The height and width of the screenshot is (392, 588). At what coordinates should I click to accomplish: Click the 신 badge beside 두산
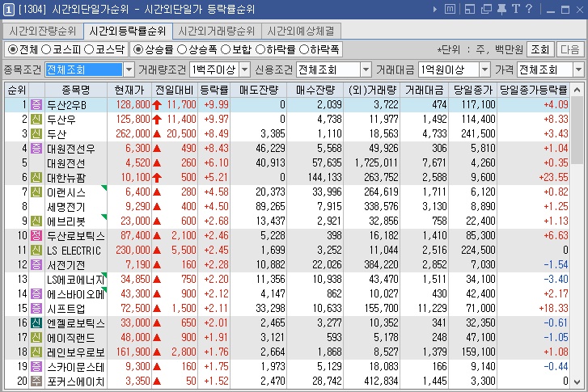click(x=36, y=134)
